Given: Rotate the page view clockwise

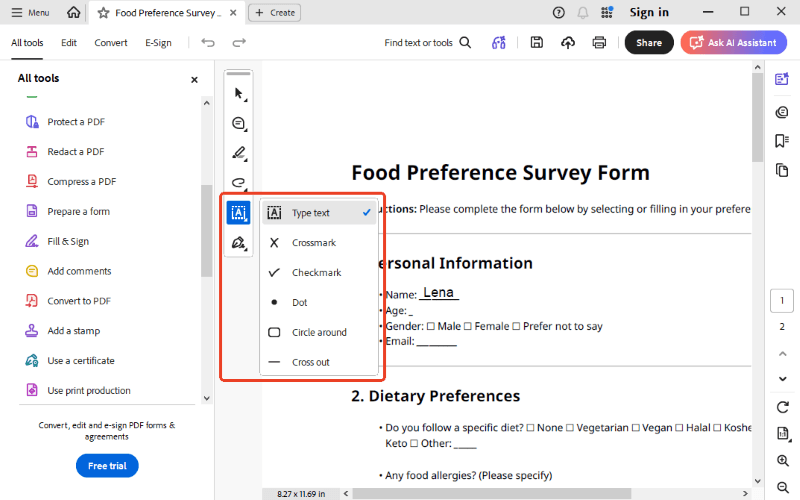Looking at the screenshot, I should [x=783, y=407].
